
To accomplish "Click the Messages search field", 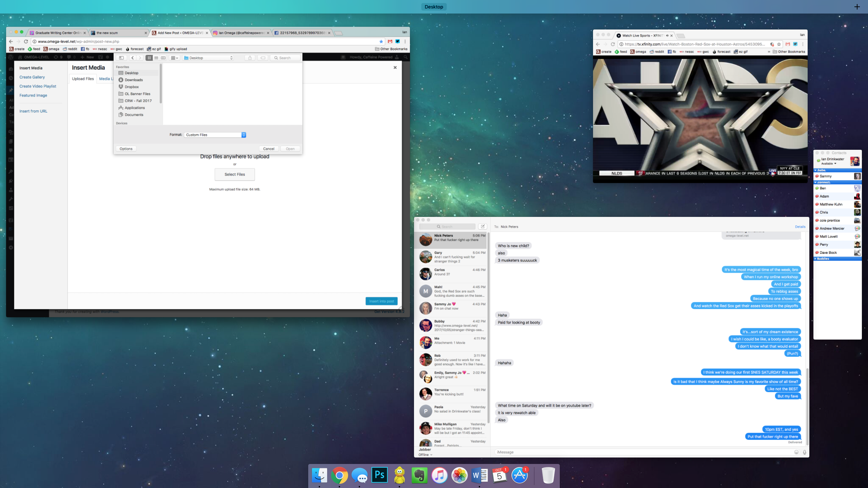I will 447,226.
